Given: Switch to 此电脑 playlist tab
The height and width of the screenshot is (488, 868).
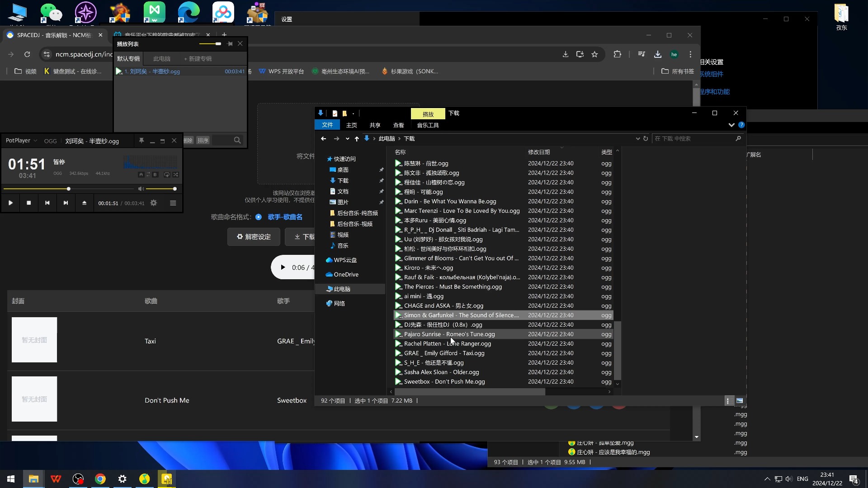Looking at the screenshot, I should point(161,59).
